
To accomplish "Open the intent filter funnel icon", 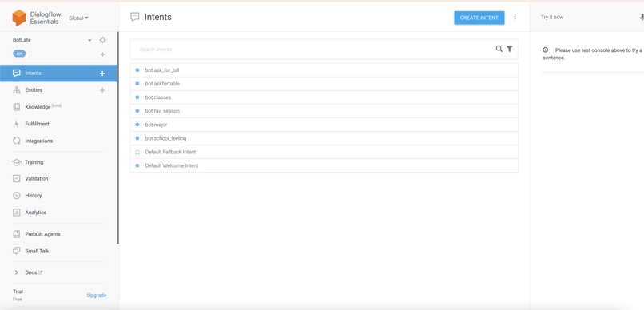I will pos(509,49).
